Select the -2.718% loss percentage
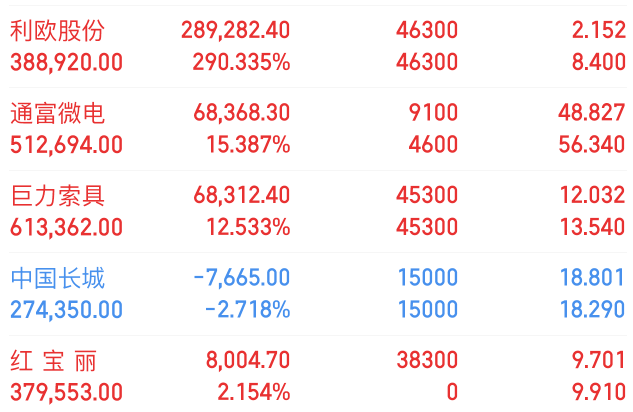The image size is (633, 412). [x=247, y=309]
